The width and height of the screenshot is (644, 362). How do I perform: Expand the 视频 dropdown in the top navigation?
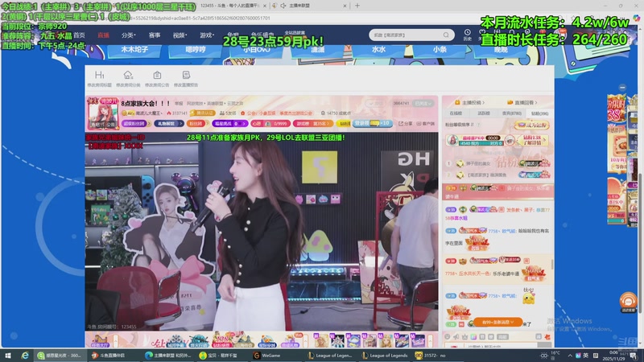(180, 35)
